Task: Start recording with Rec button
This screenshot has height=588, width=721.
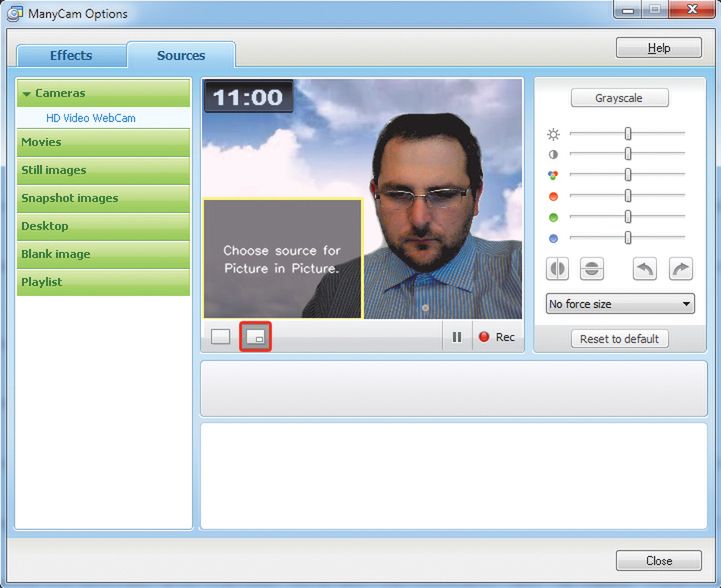Action: pyautogui.click(x=497, y=337)
